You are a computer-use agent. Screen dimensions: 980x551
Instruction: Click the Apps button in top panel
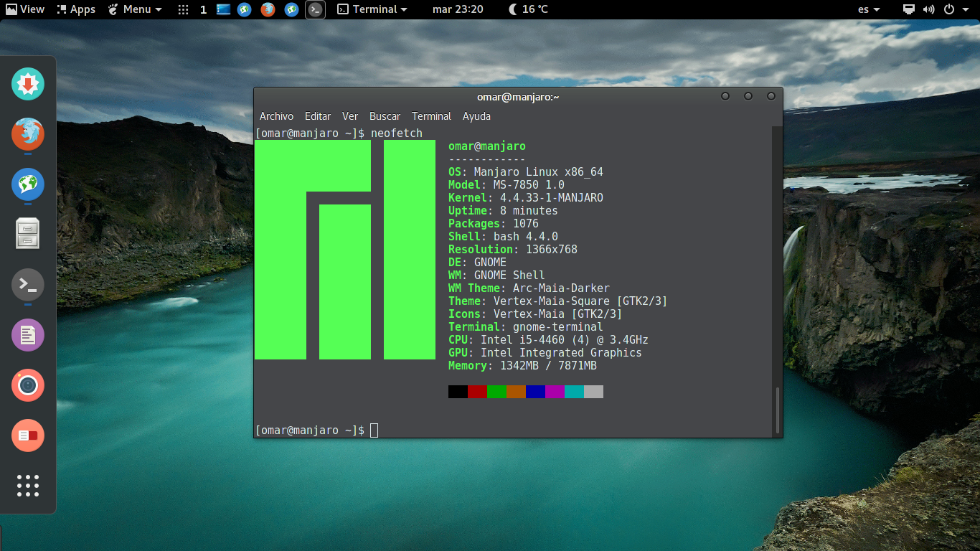point(76,9)
